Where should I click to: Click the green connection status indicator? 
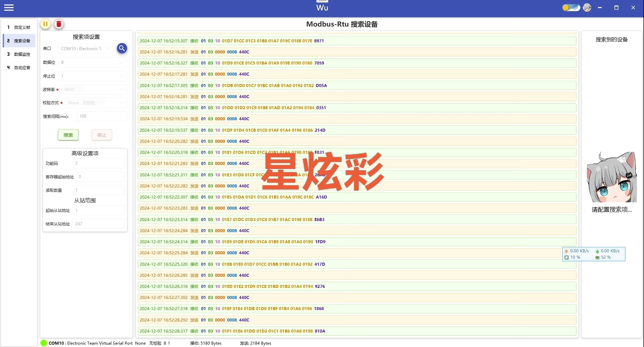click(44, 343)
